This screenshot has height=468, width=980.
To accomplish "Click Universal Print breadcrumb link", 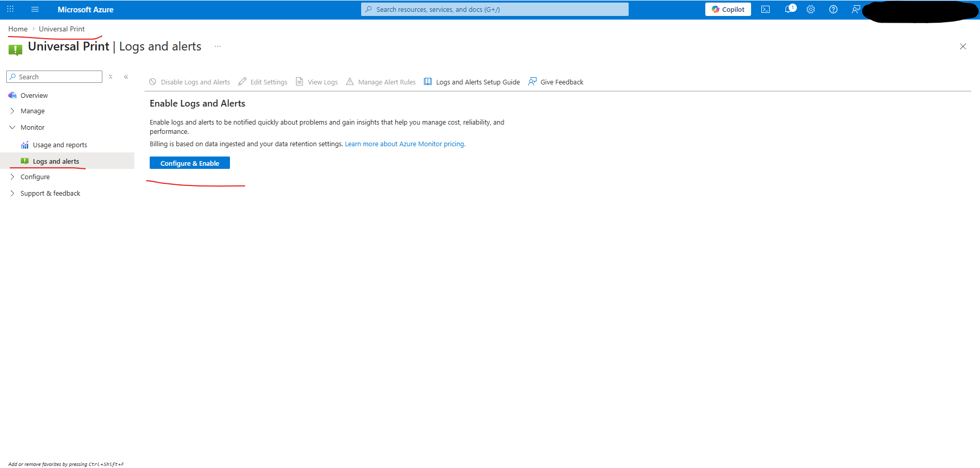I will tap(62, 29).
